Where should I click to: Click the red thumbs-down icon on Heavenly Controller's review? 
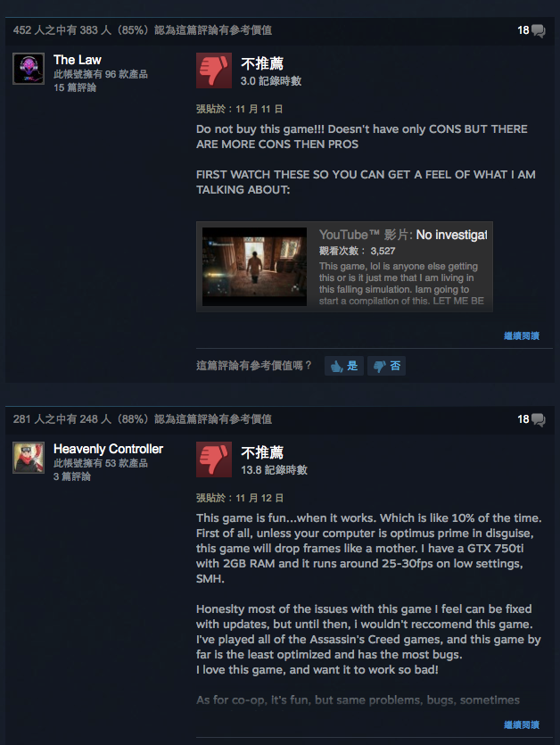[x=214, y=459]
